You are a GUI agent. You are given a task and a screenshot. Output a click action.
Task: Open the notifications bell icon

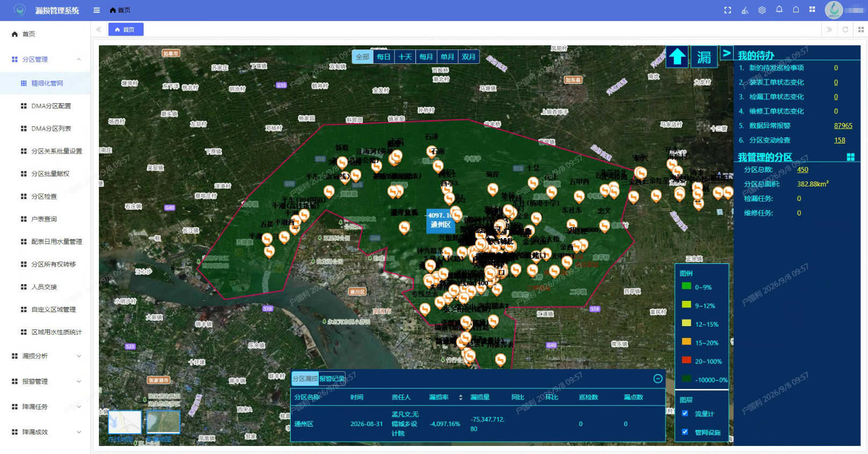779,10
